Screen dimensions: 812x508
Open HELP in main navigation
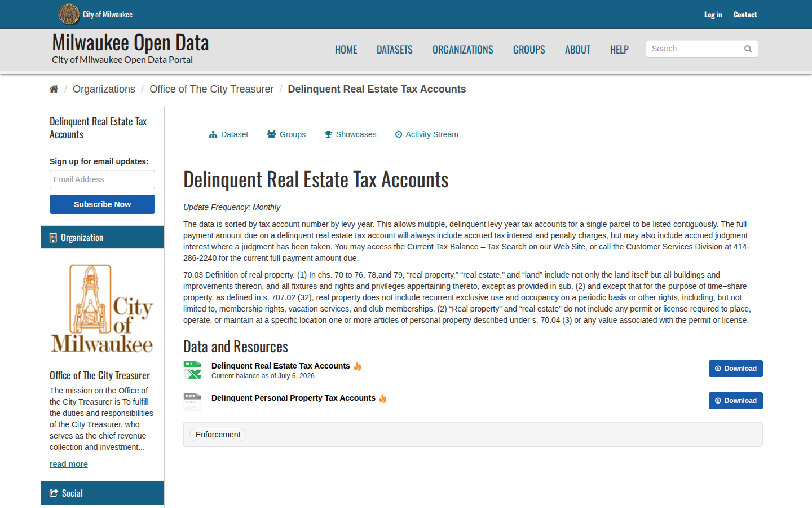(x=619, y=50)
